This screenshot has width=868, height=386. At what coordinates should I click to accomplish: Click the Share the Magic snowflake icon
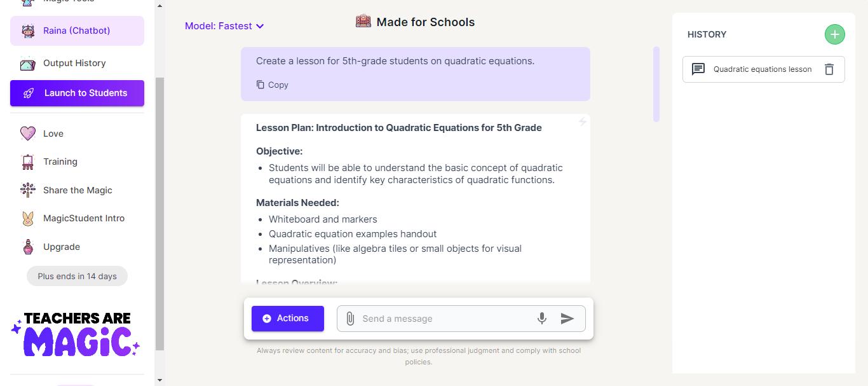[x=27, y=190]
